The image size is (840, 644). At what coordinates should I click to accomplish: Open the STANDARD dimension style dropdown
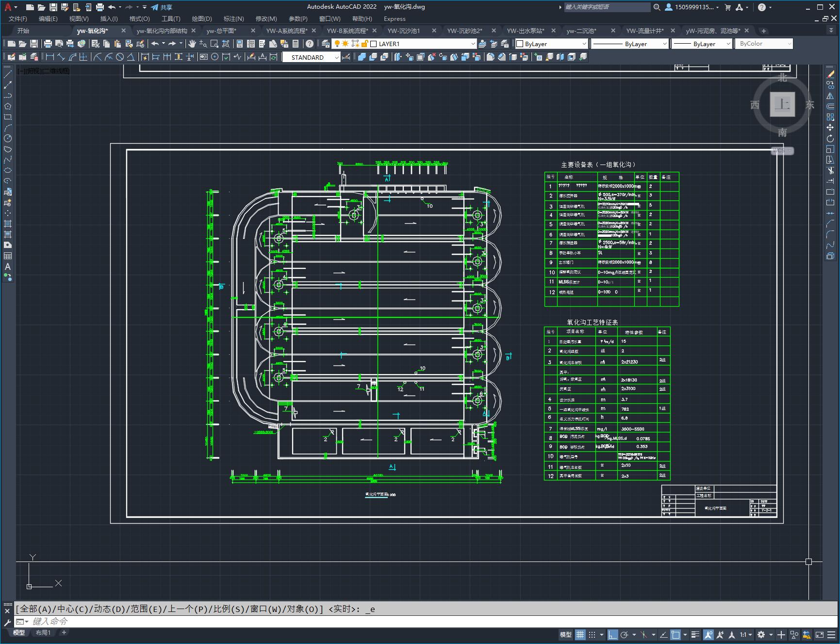click(336, 57)
